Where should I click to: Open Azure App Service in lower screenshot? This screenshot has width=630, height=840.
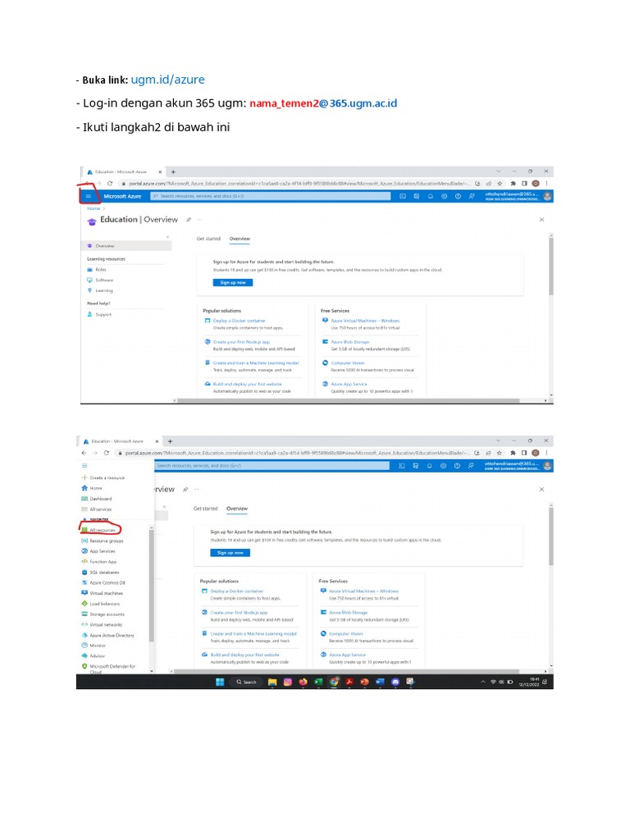click(x=347, y=655)
